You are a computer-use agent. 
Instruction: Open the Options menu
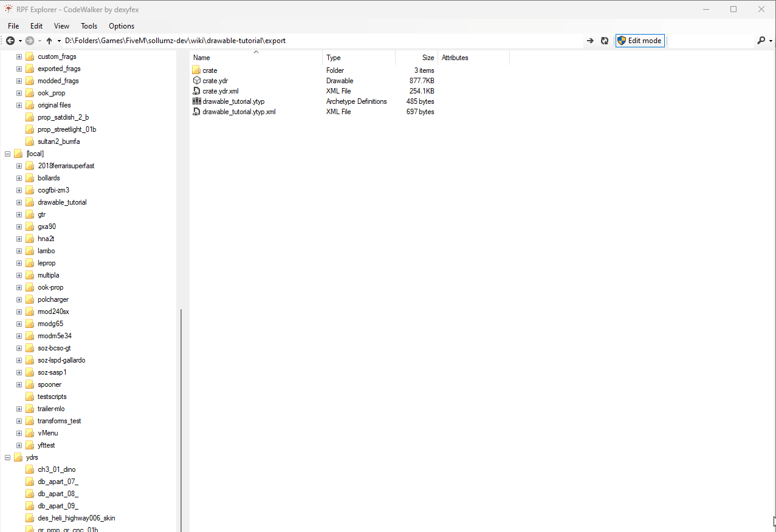(x=122, y=26)
